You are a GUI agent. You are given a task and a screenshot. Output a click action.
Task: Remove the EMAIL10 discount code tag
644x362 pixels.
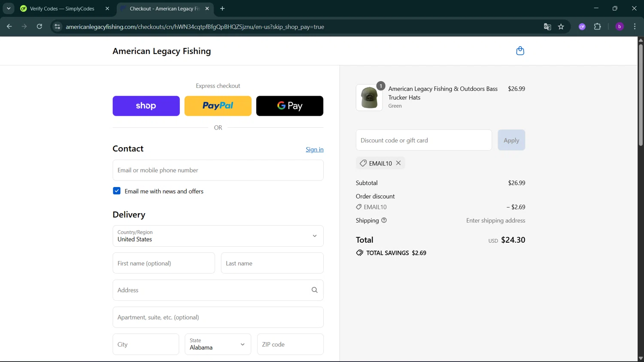click(x=398, y=163)
